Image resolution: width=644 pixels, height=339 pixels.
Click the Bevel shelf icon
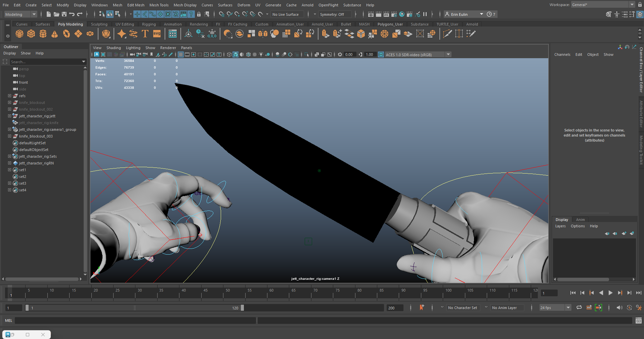coord(361,34)
